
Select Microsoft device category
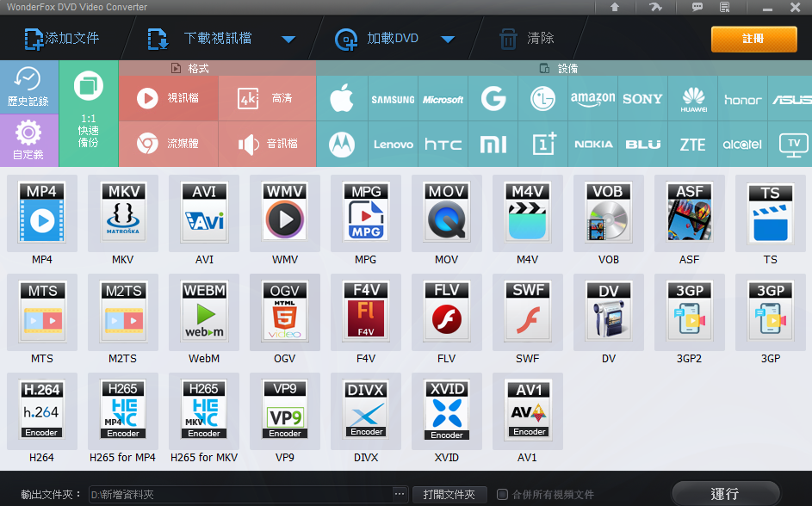pos(443,98)
